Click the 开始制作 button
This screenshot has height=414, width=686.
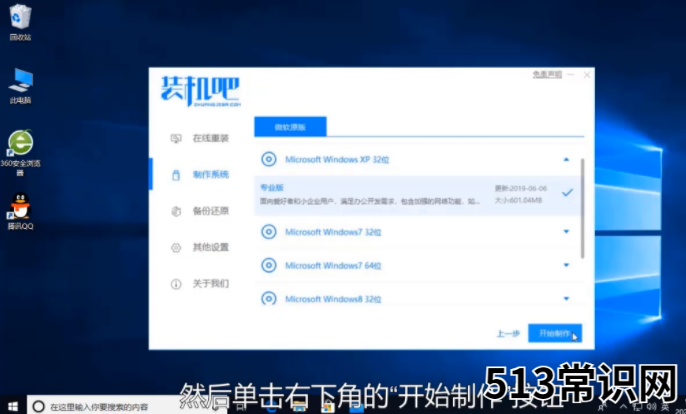click(555, 333)
